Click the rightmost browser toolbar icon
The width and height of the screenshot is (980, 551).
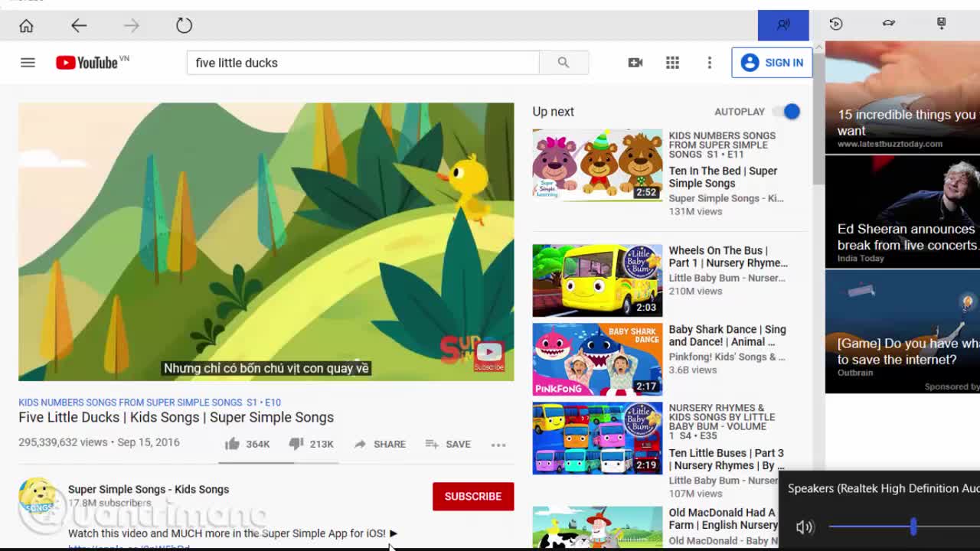pyautogui.click(x=941, y=24)
